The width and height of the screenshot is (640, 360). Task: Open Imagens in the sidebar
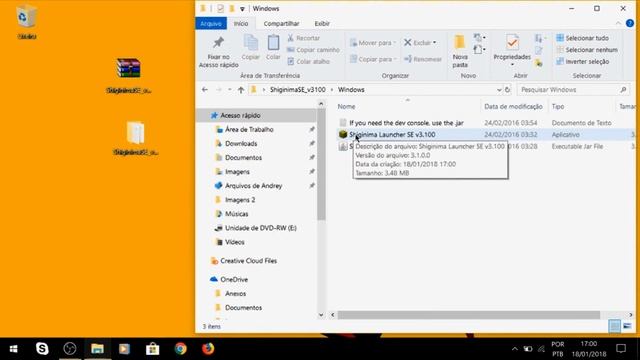pyautogui.click(x=237, y=172)
